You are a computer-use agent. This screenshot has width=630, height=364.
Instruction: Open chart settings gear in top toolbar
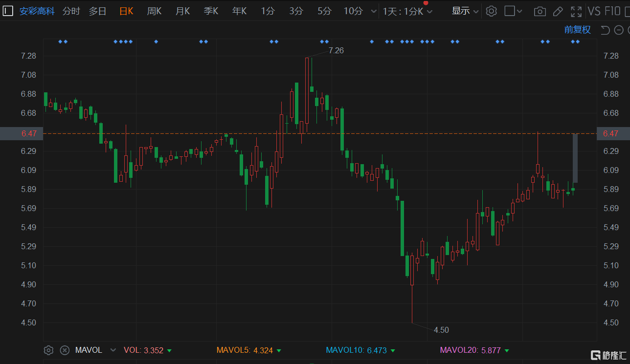click(x=492, y=11)
